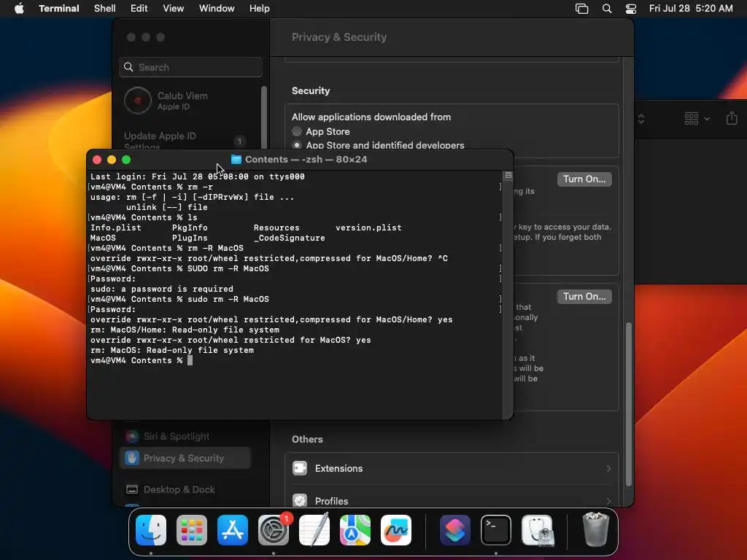Click Resources in Terminal listing

coord(276,227)
